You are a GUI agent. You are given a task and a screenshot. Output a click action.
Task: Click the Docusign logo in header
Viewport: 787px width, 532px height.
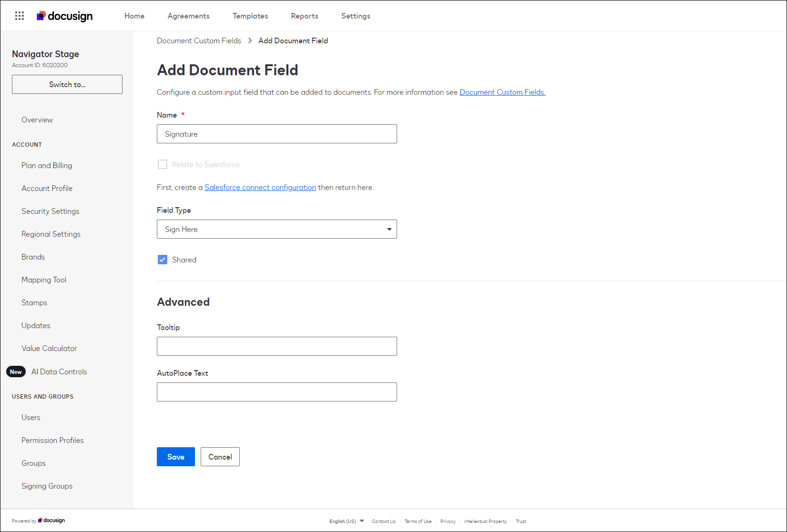click(65, 16)
